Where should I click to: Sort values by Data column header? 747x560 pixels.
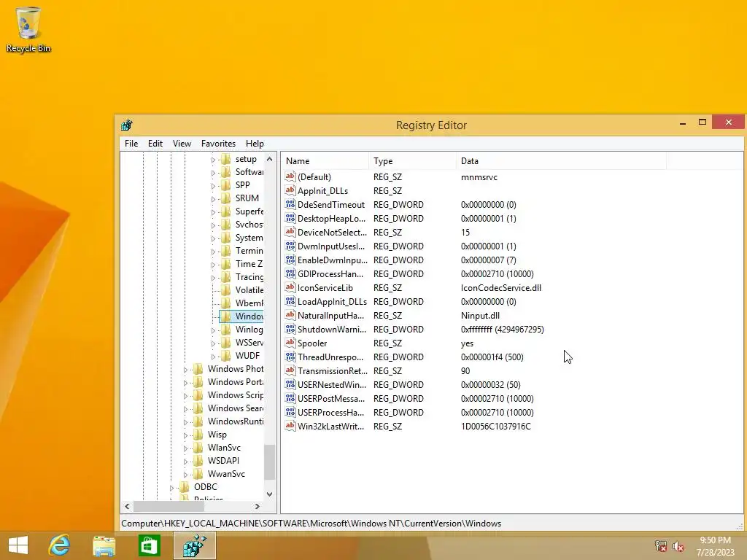click(561, 161)
